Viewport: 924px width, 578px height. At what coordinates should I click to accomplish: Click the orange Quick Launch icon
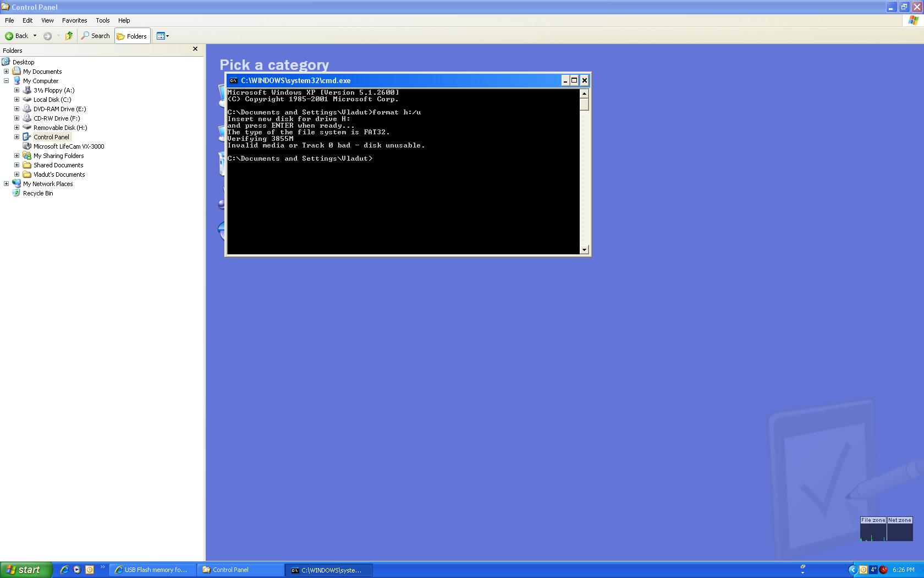90,570
